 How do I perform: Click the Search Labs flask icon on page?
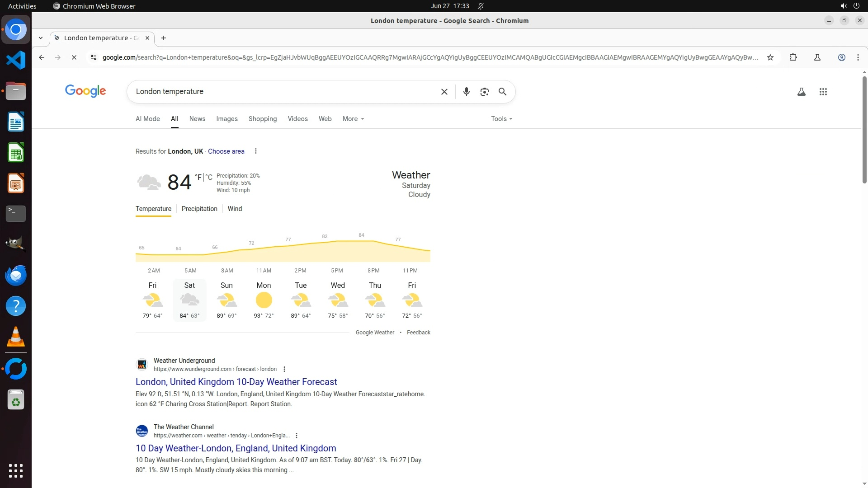801,92
